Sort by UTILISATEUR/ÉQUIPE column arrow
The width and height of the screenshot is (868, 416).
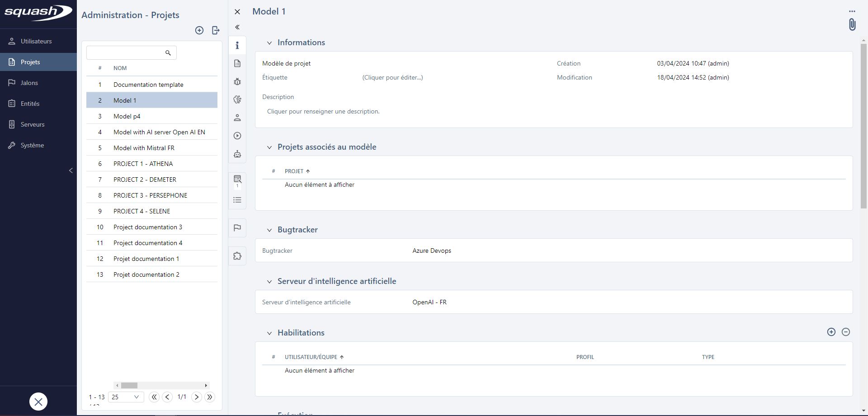click(342, 357)
